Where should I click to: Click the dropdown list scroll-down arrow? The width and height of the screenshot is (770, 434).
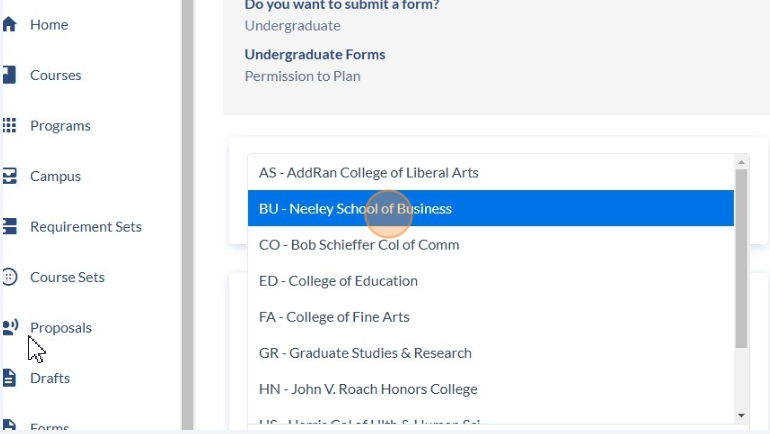pyautogui.click(x=741, y=416)
